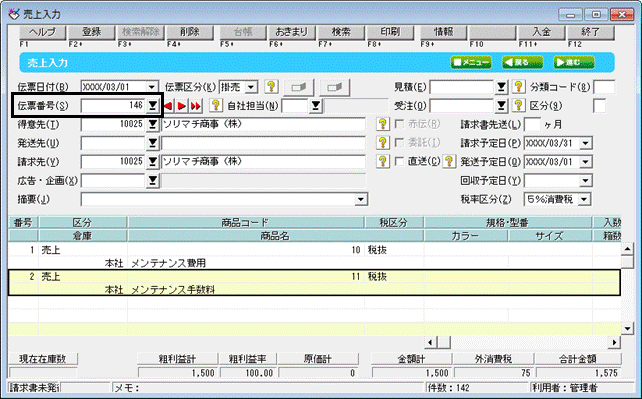Open the 受注 lookup arrow
This screenshot has height=399, width=642.
pos(502,106)
